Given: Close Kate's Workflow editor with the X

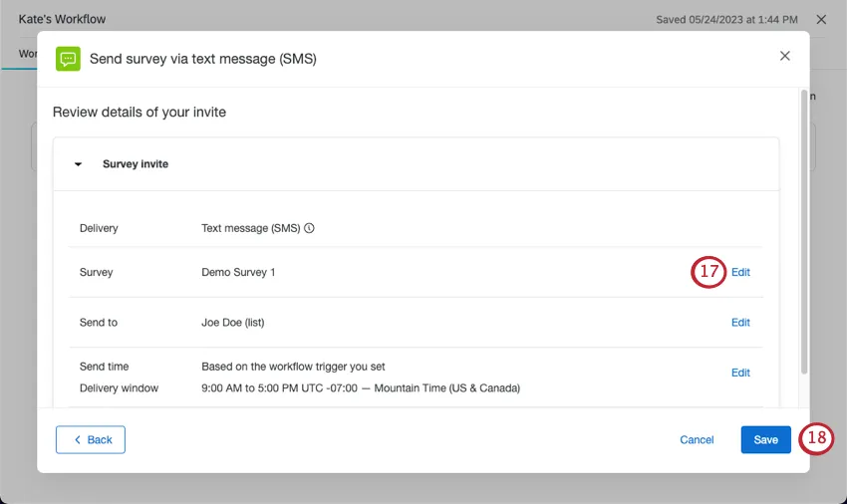Looking at the screenshot, I should pos(821,20).
